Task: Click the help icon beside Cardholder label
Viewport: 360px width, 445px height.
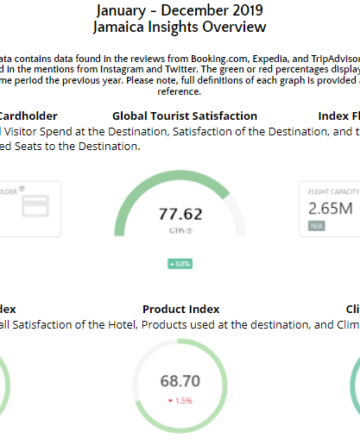Action: point(22,189)
